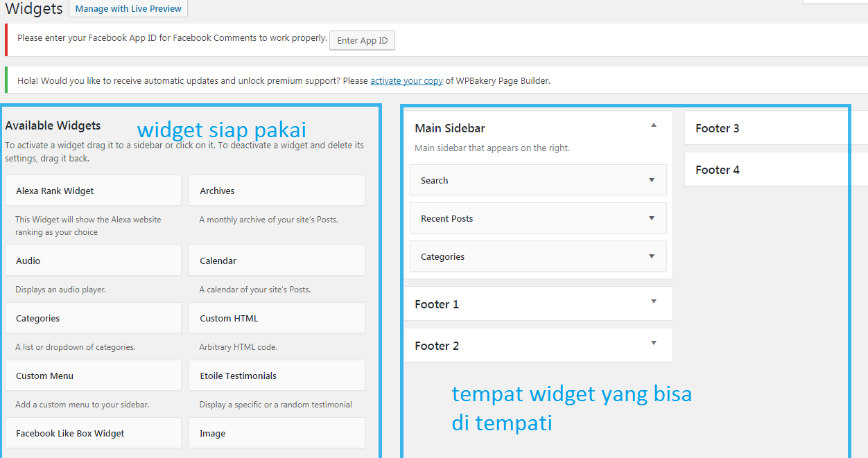
Task: Expand the Footer 2 panel arrow
Action: pos(653,343)
